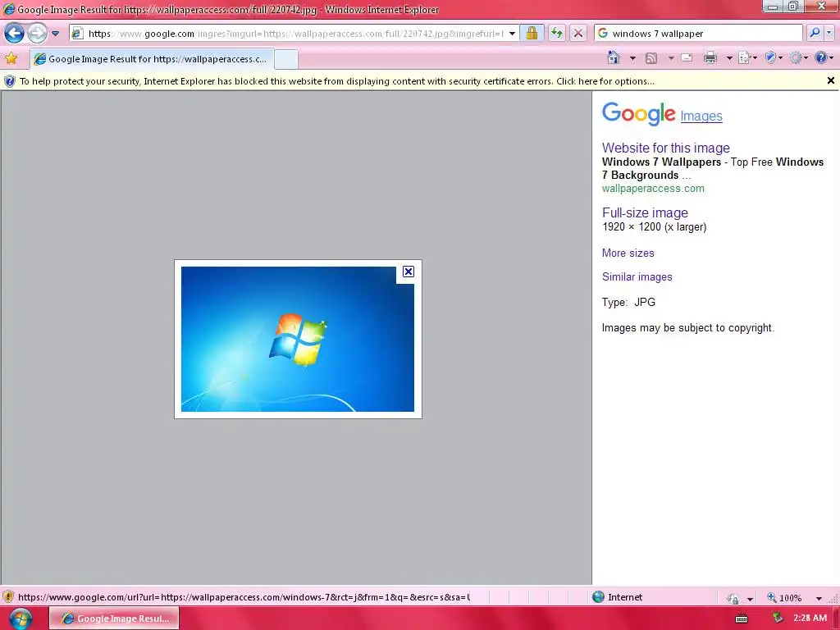Select the Google Image Result tab

point(152,59)
